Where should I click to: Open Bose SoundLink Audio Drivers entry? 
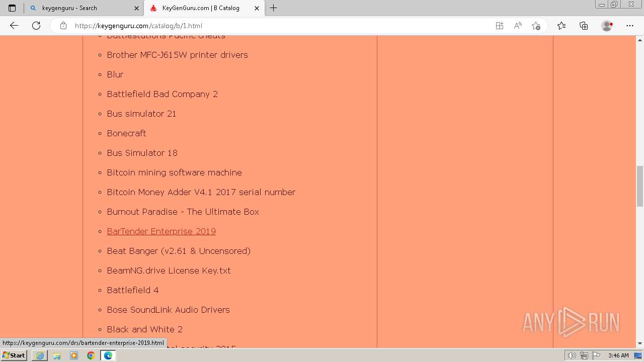tap(168, 310)
